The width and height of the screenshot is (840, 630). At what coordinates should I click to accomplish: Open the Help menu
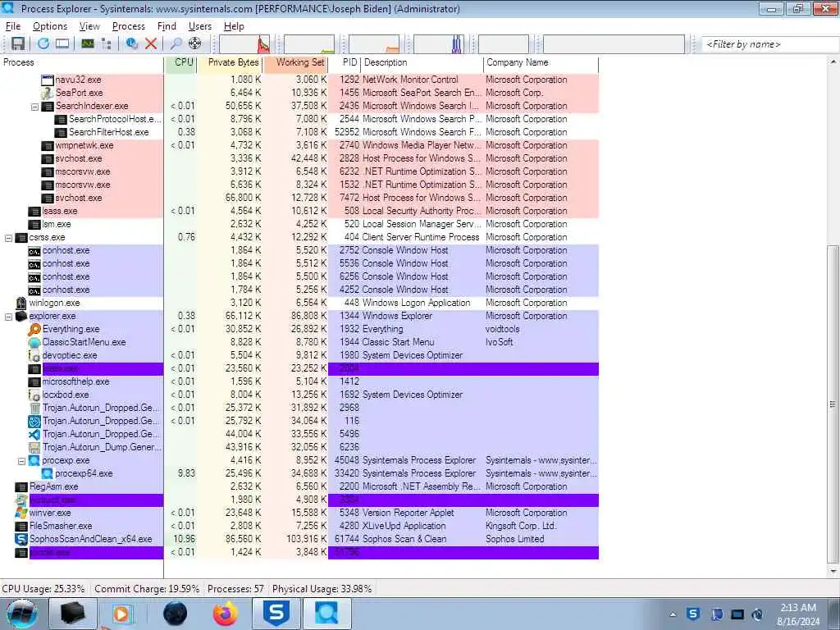[x=234, y=26]
